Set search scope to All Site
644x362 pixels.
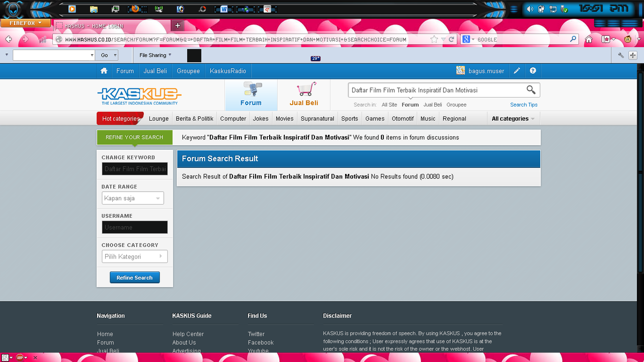389,105
